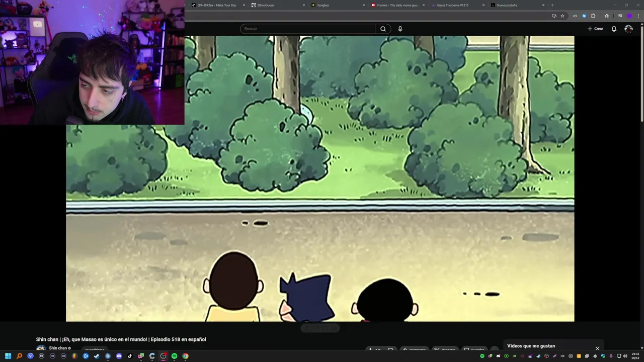Start voice search with the microphone icon

400,29
